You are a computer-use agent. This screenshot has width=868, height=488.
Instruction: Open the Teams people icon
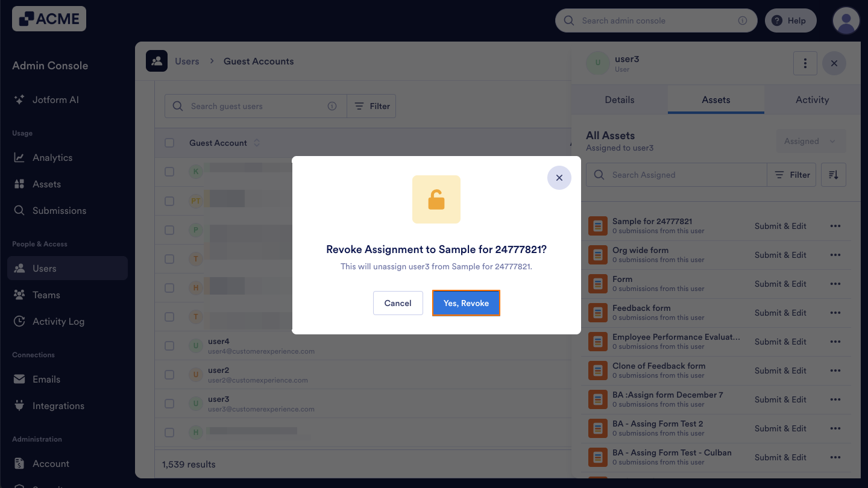tap(20, 295)
